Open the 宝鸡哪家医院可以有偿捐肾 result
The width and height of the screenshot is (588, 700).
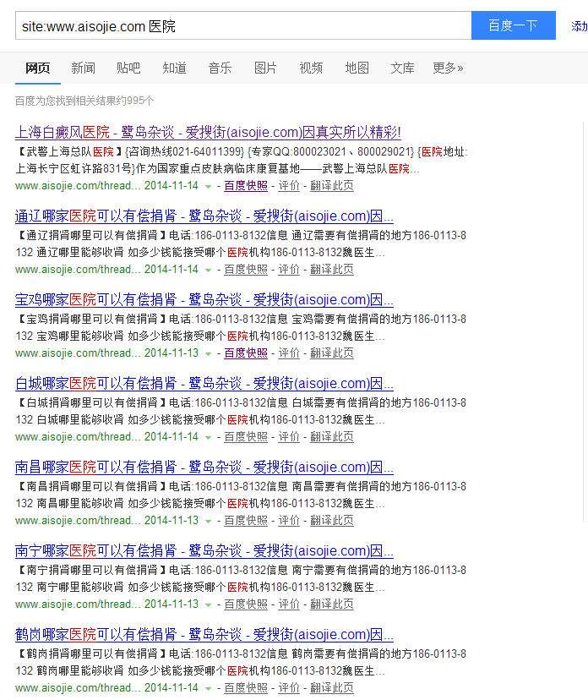pyautogui.click(x=204, y=299)
